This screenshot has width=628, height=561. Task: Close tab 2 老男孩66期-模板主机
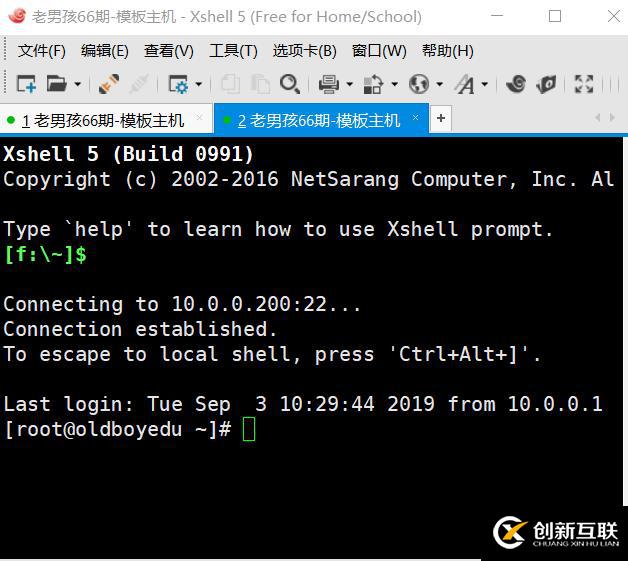click(415, 118)
